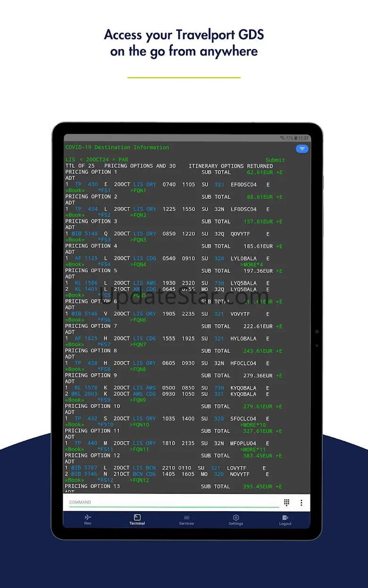Click the >FQN2 link

[x=138, y=215]
